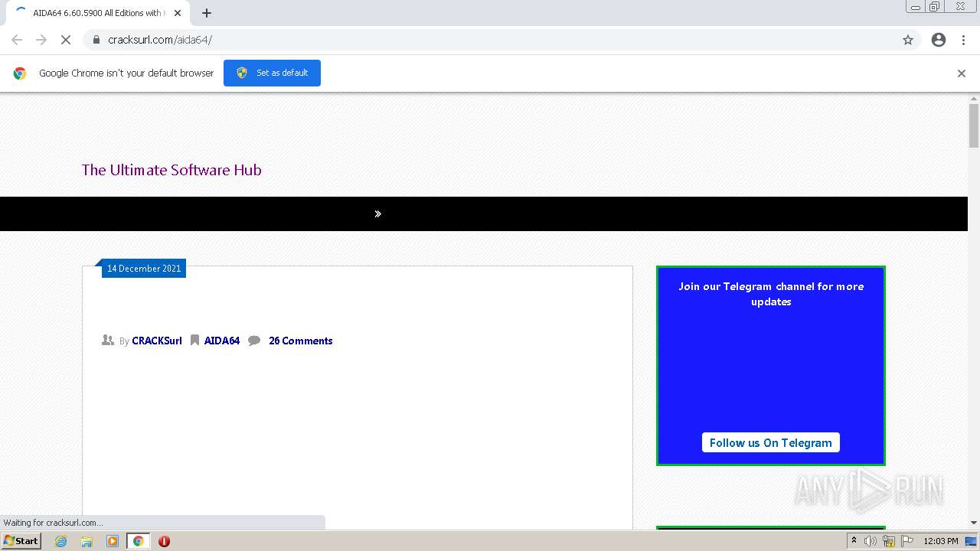This screenshot has width=980, height=551.
Task: Open network tray icon
Action: pos(889,541)
